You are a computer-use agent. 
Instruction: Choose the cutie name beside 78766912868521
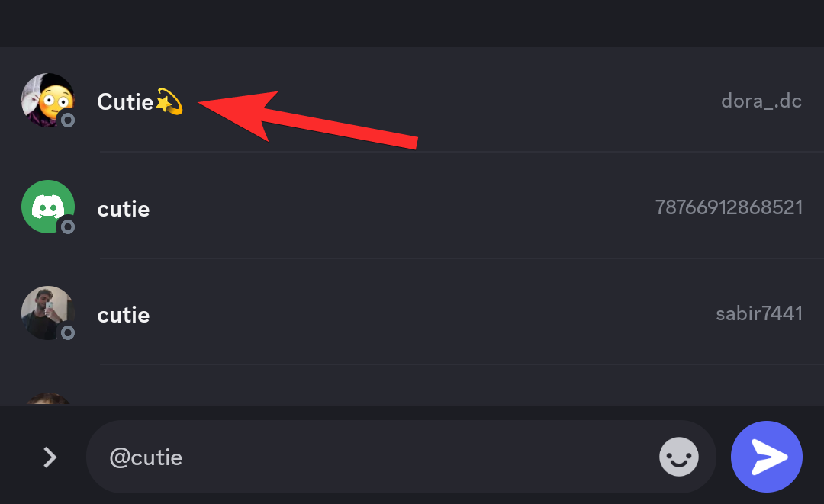coord(124,208)
